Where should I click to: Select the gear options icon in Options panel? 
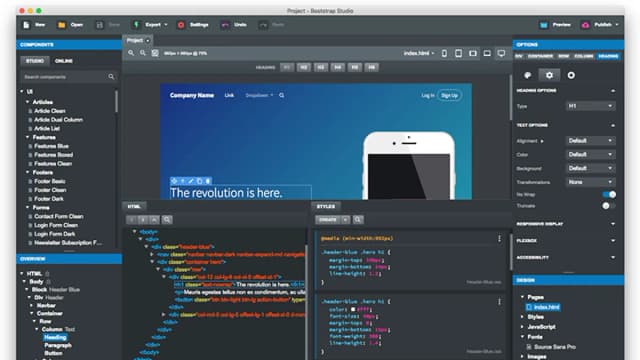coord(549,75)
